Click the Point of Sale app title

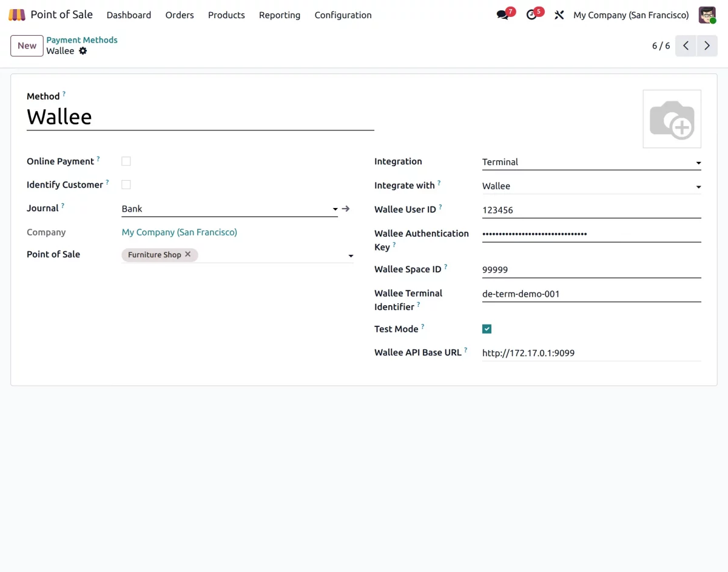(x=62, y=15)
